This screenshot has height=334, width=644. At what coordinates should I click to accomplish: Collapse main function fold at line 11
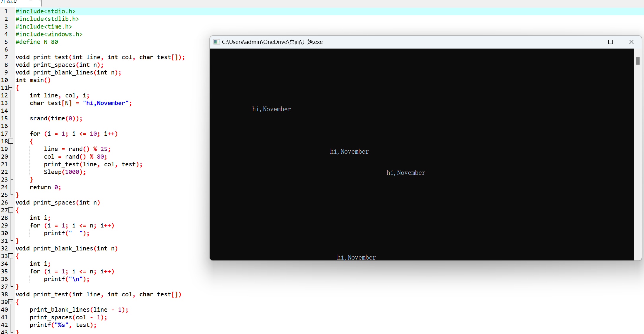[x=11, y=87]
